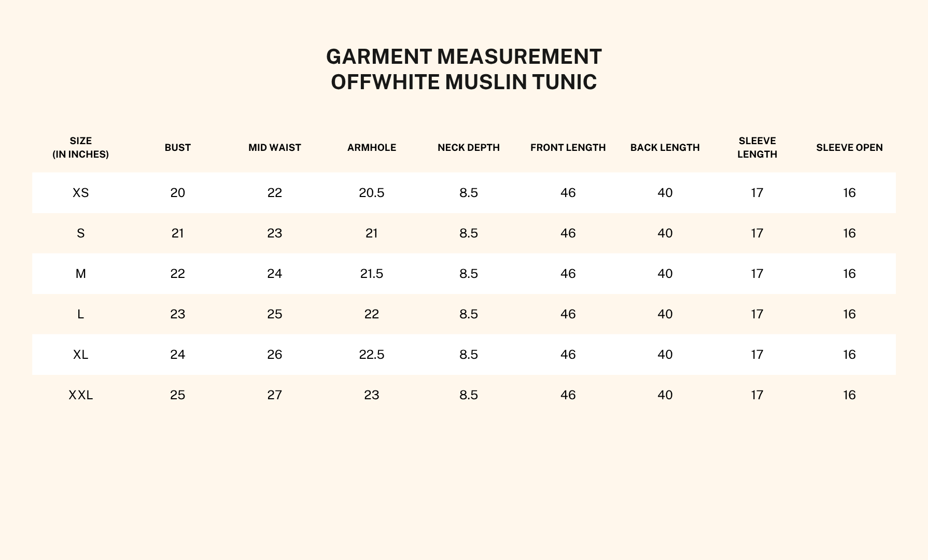Click the mid waist value 23 for S
The width and height of the screenshot is (928, 560).
coord(275,233)
